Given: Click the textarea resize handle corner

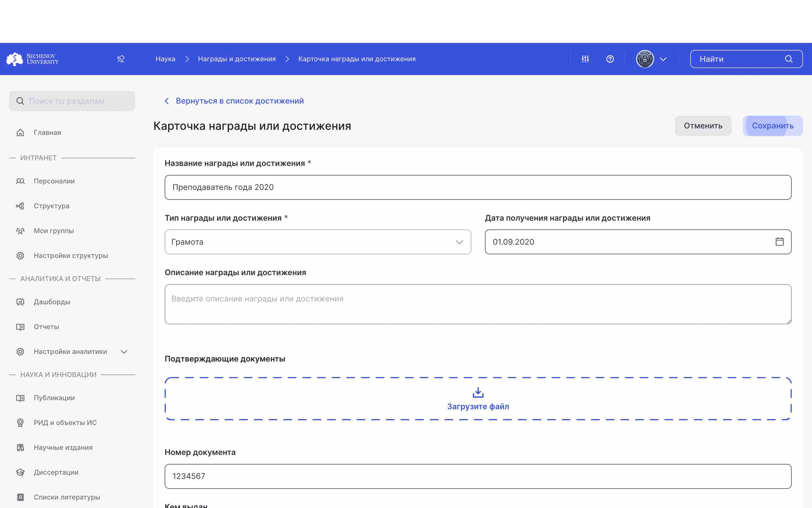Looking at the screenshot, I should [x=789, y=321].
